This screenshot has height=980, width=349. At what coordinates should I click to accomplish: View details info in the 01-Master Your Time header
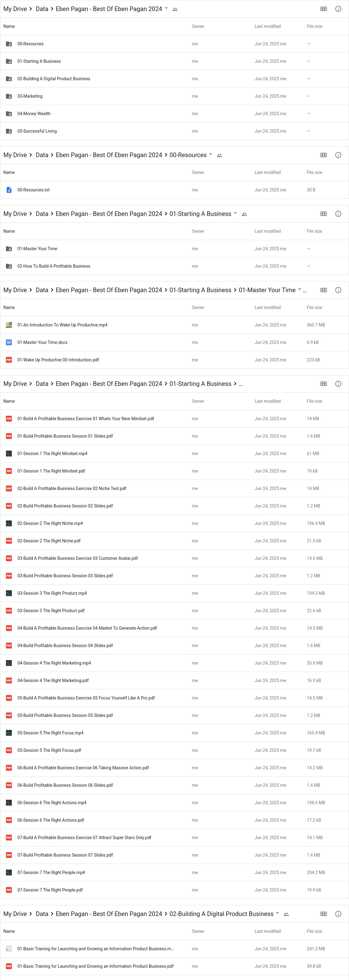click(338, 290)
